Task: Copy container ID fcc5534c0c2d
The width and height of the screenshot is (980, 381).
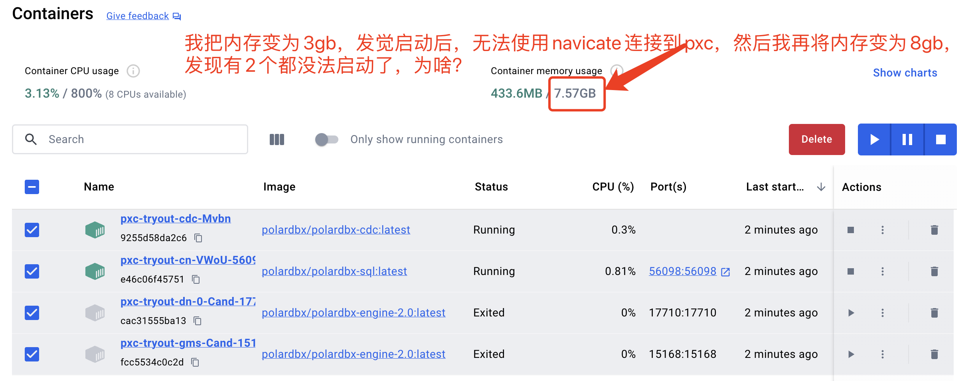Action: pos(195,362)
